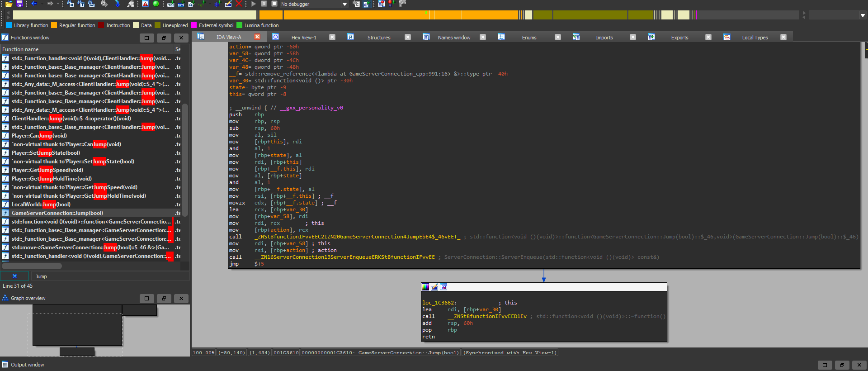Switch to the Imports tab
This screenshot has width=868, height=371.
point(604,38)
